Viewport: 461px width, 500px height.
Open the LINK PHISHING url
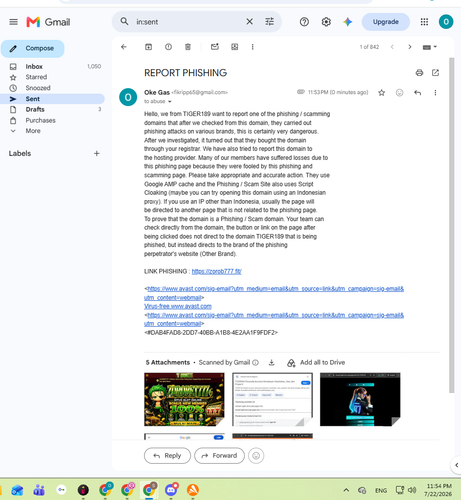point(216,271)
